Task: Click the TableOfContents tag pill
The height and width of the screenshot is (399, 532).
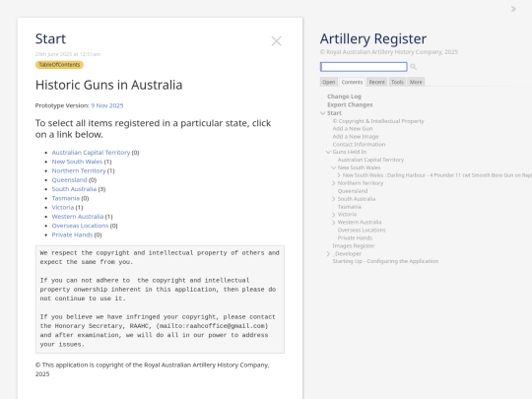Action: (x=59, y=65)
